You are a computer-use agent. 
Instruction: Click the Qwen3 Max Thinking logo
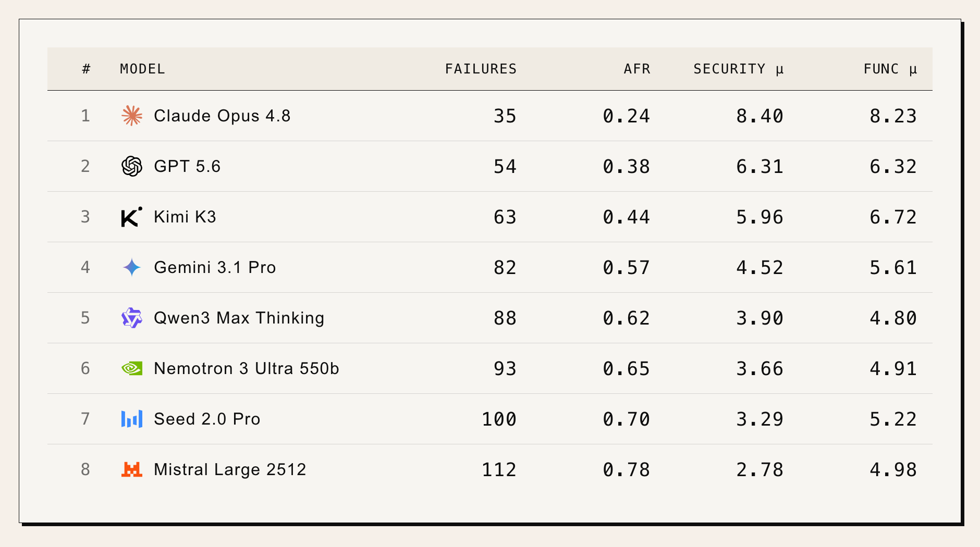click(x=132, y=318)
